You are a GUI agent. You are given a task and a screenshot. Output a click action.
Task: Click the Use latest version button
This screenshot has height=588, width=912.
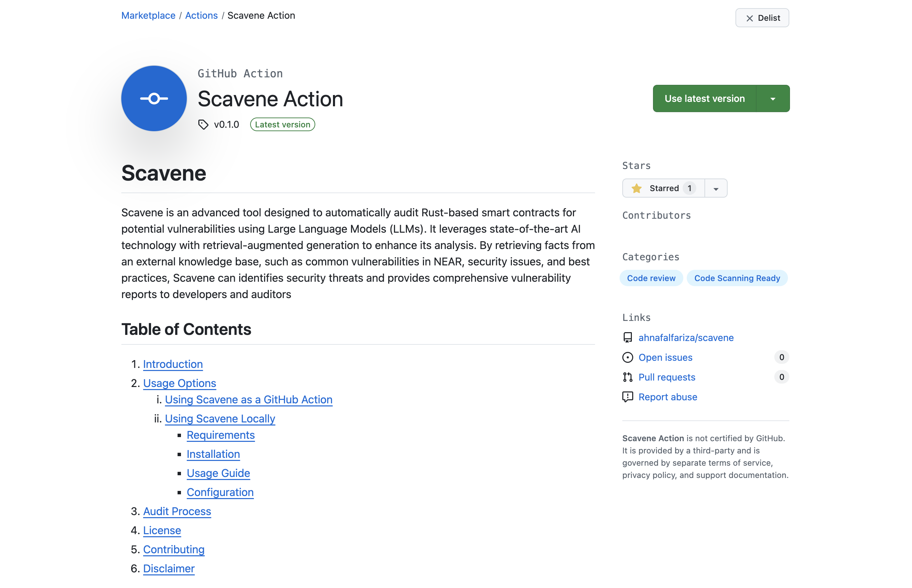pos(705,98)
